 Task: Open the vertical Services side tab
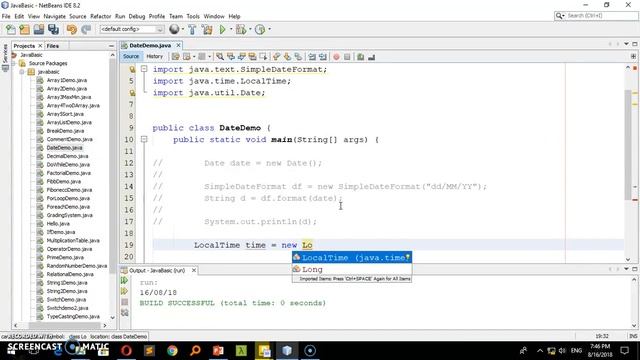5,57
